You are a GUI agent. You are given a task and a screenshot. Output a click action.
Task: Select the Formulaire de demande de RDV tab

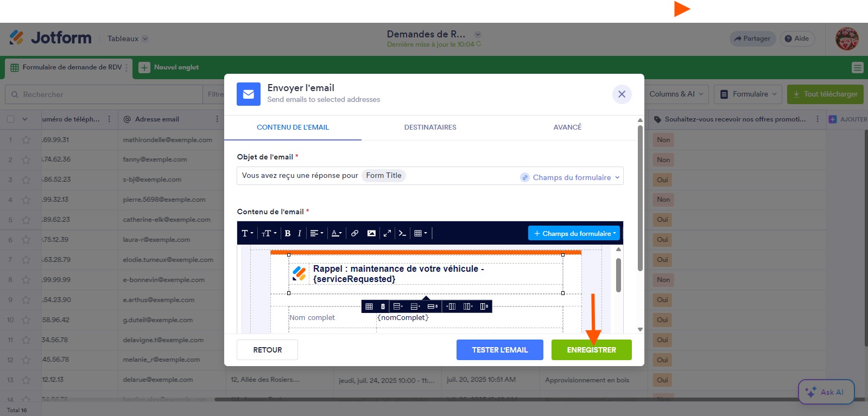point(68,67)
